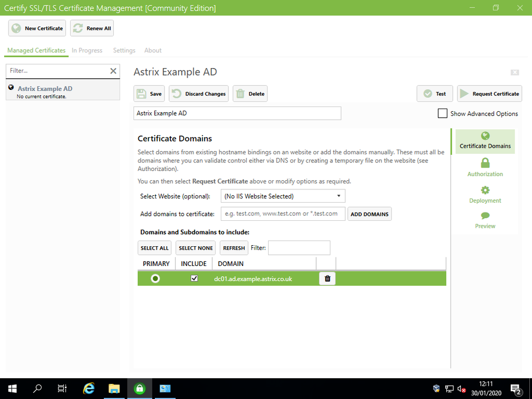Image resolution: width=532 pixels, height=399 pixels.
Task: Select the Certificate Domains globe icon
Action: (485, 136)
